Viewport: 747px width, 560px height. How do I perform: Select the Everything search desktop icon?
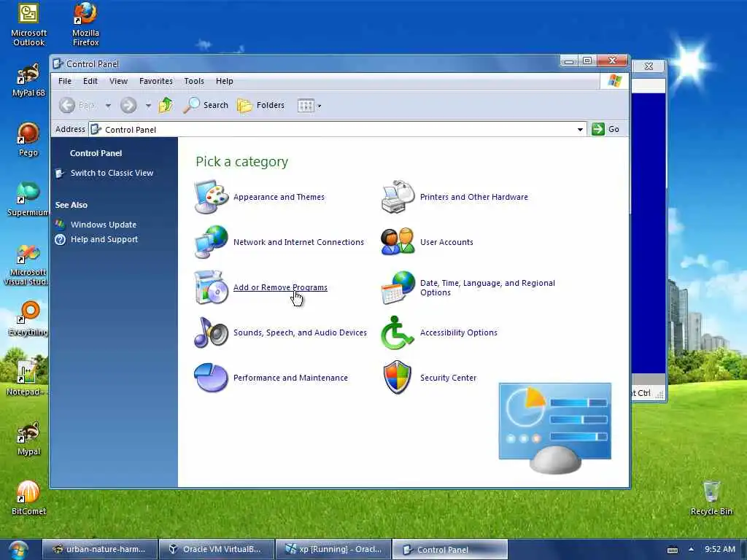click(28, 319)
